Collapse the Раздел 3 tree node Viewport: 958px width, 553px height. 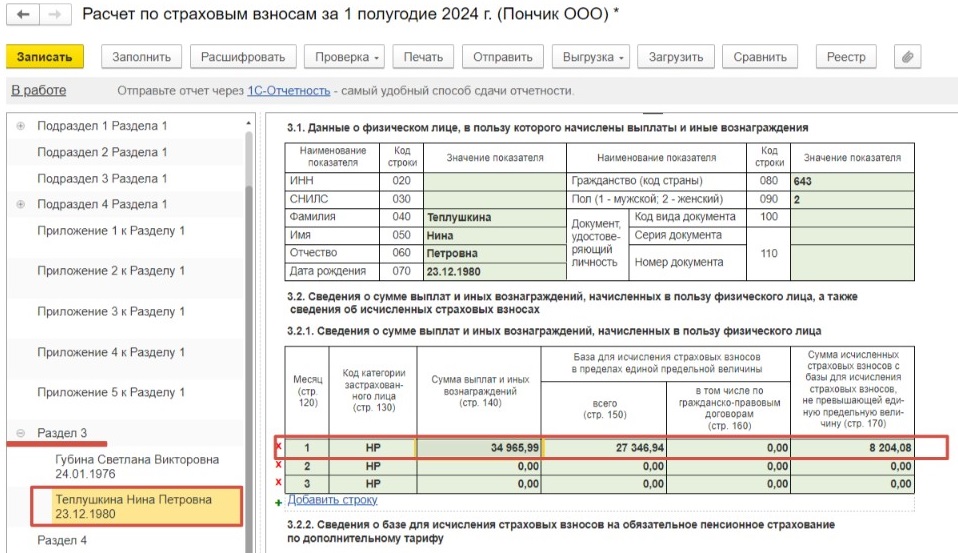coord(21,434)
